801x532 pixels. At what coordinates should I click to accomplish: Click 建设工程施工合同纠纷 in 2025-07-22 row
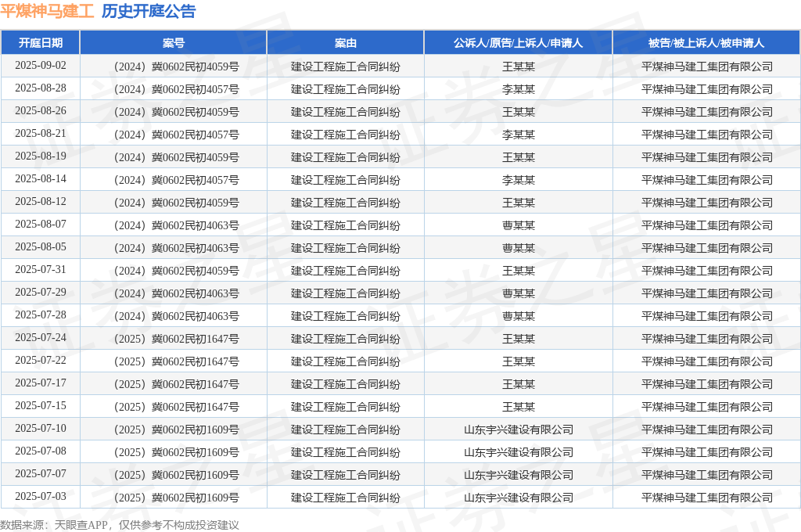click(x=345, y=361)
